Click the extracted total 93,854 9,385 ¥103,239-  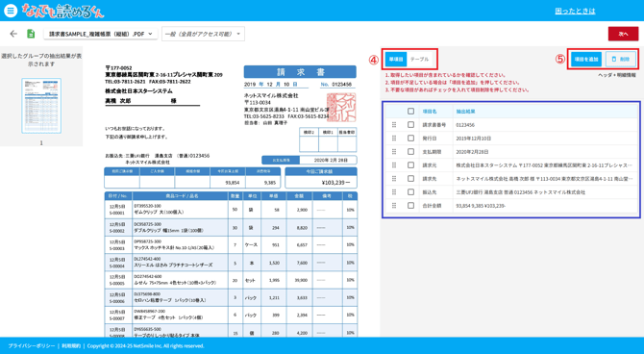click(x=481, y=206)
